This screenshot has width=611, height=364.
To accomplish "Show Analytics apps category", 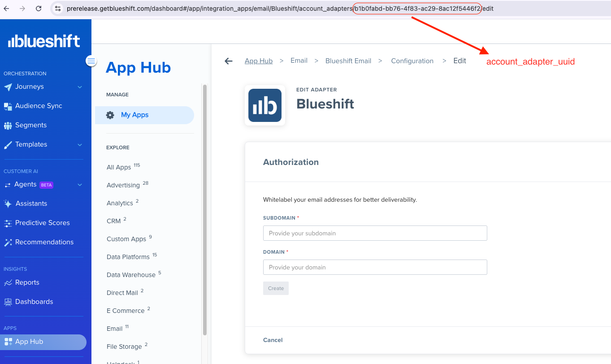I will [x=122, y=203].
